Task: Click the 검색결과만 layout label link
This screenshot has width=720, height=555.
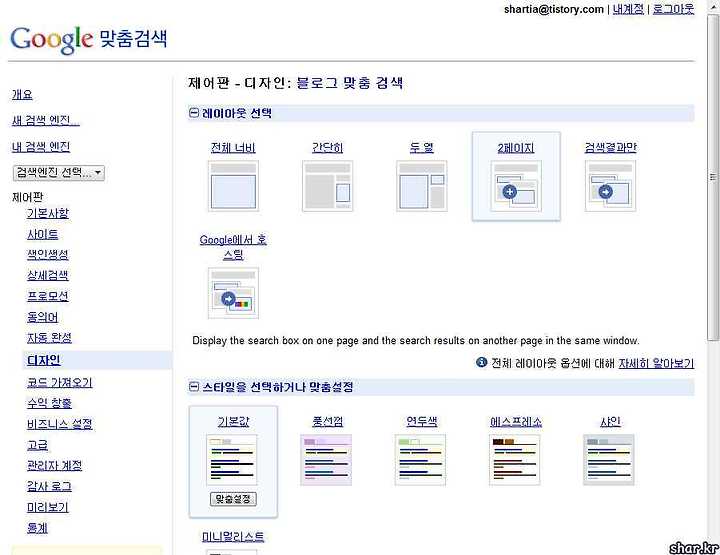Action: [x=610, y=147]
